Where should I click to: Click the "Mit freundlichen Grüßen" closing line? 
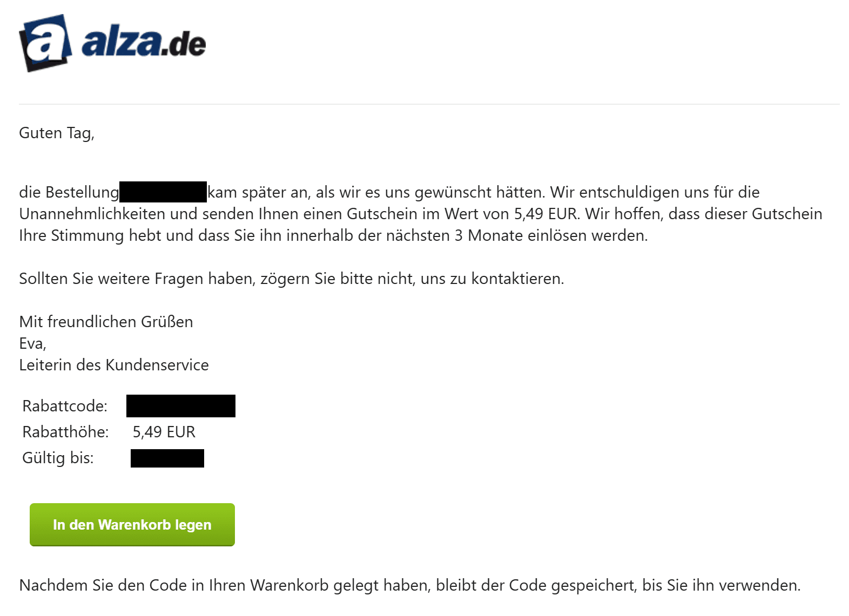click(x=106, y=322)
